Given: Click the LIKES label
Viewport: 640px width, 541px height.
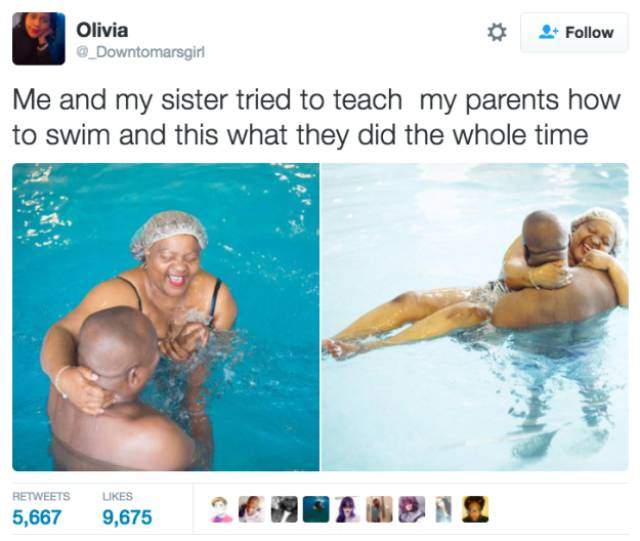Looking at the screenshot, I should point(117,496).
